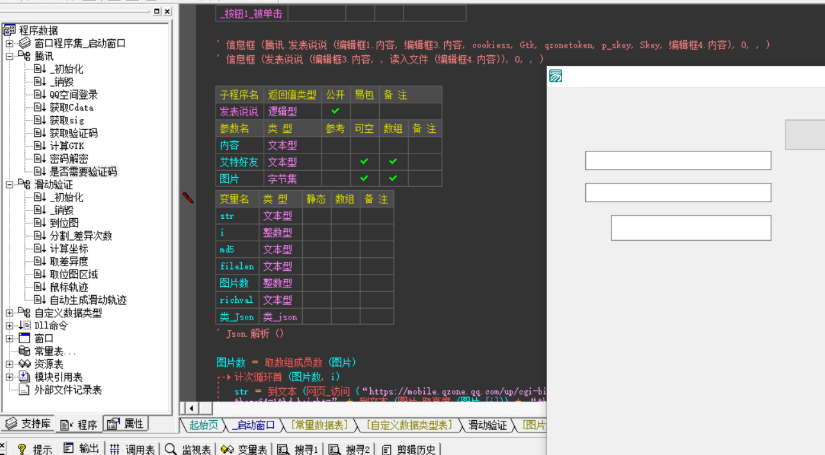Open the 监视表 tab
Viewport: 825px width, 455px height.
pos(188,449)
